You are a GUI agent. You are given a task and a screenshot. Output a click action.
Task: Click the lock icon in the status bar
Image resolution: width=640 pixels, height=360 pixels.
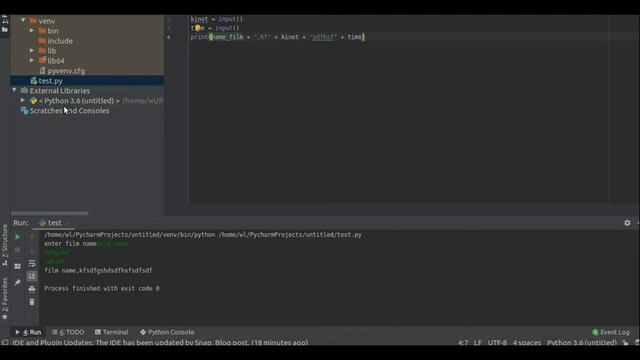626,343
